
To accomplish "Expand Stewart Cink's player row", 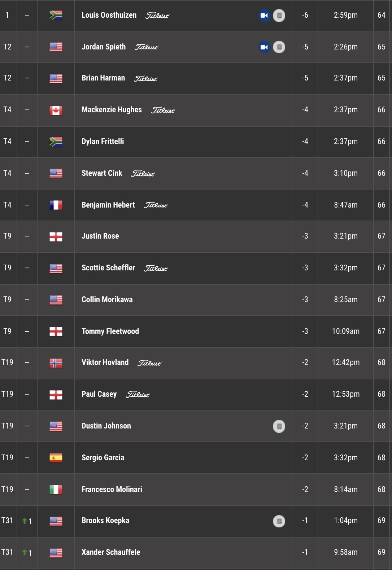I will (196, 173).
